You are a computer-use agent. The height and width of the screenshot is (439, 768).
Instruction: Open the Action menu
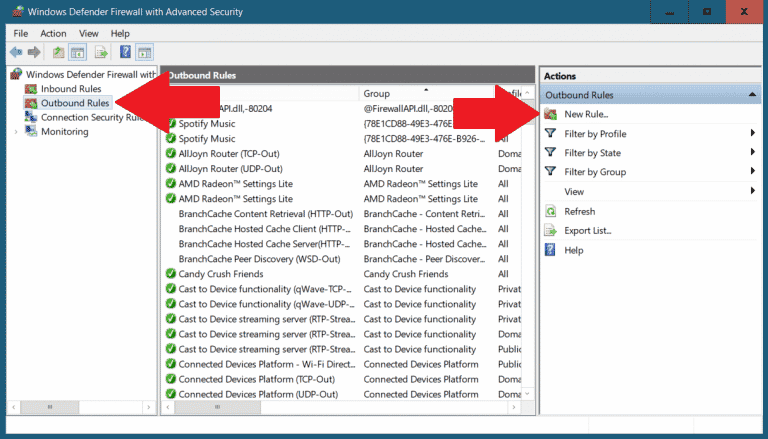click(x=53, y=33)
